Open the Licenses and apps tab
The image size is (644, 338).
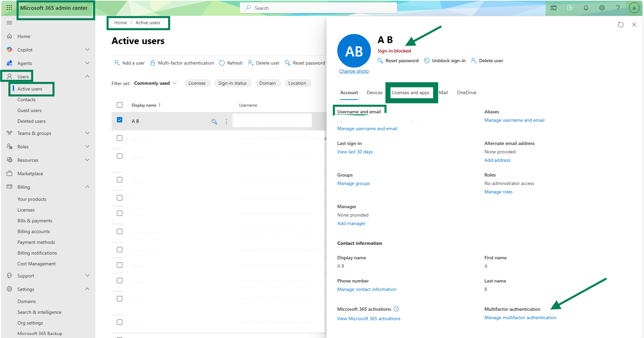click(411, 92)
